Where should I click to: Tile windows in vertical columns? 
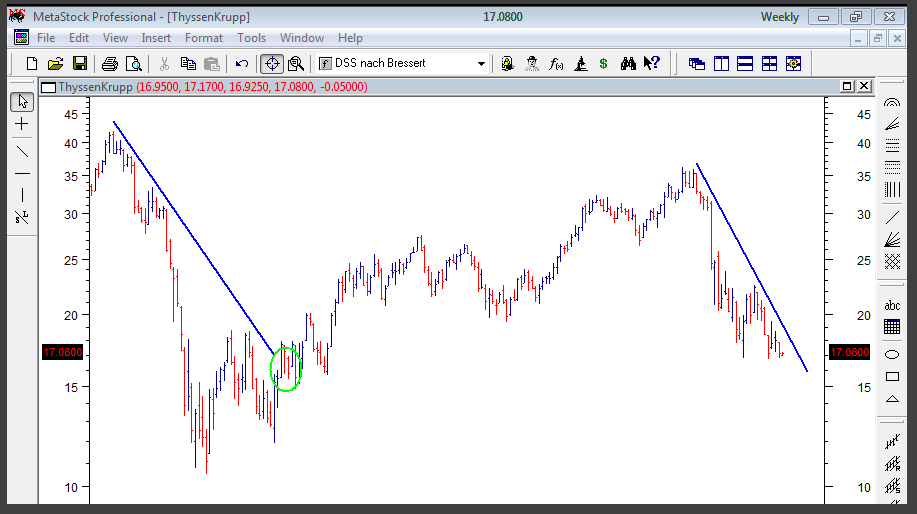(721, 64)
